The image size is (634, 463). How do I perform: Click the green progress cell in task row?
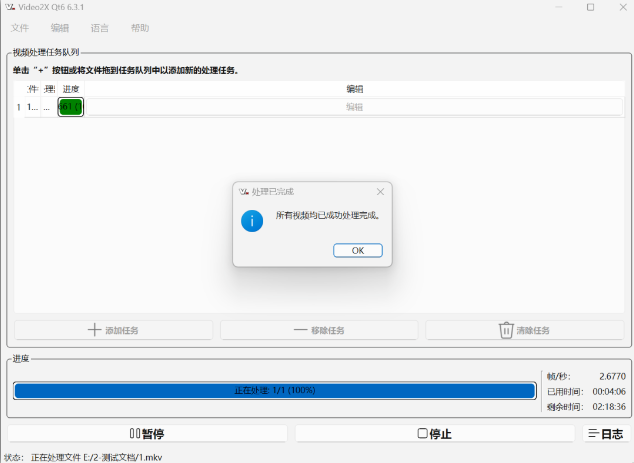70,107
